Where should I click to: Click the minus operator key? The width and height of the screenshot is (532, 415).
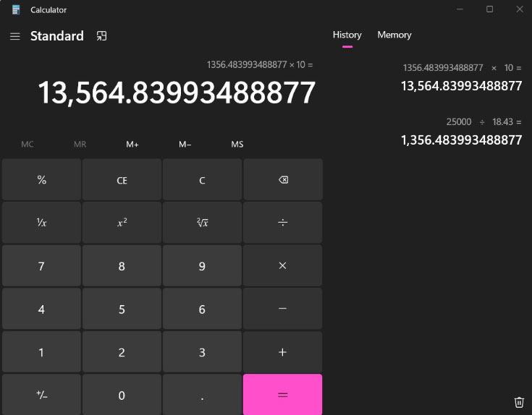(x=282, y=309)
